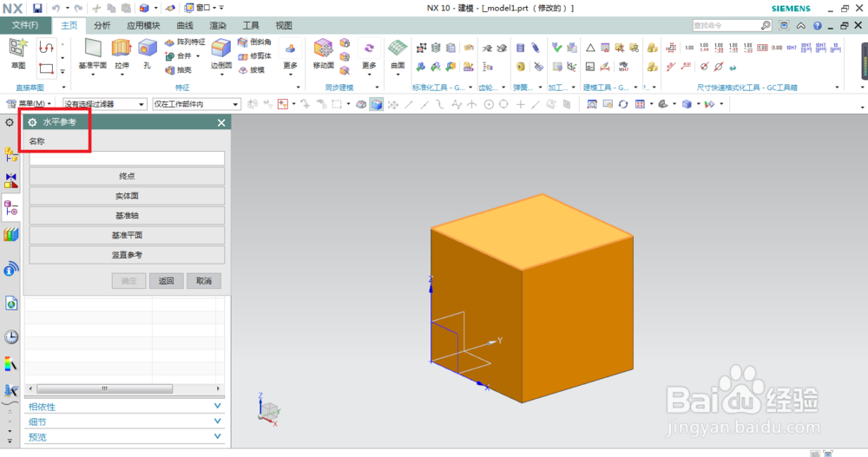Click the Solid Face (实体面) button
This screenshot has width=868, height=457.
(x=127, y=196)
